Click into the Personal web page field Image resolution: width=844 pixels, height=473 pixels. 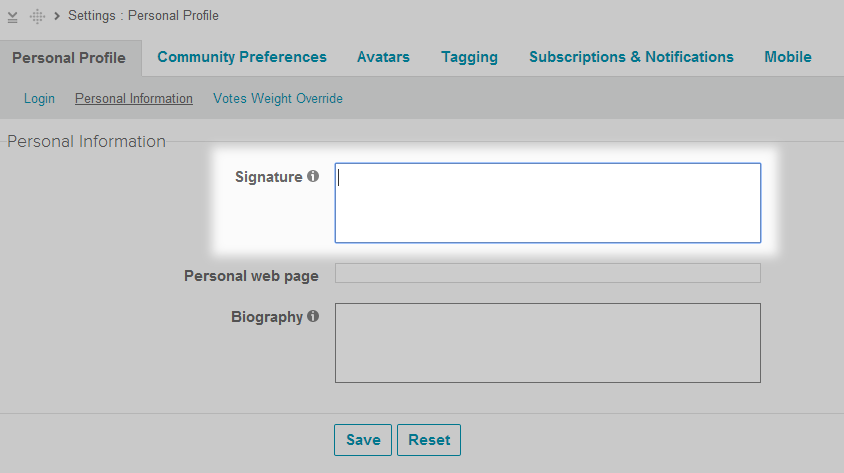click(547, 273)
